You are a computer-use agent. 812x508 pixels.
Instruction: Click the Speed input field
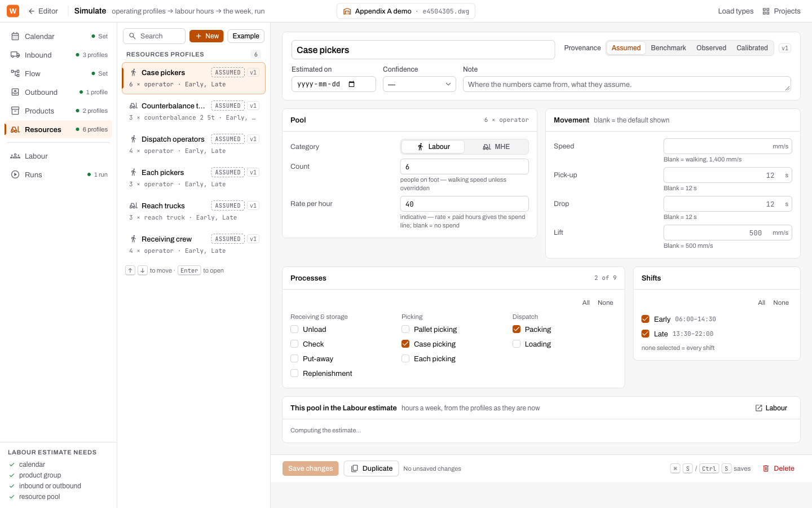pos(728,146)
